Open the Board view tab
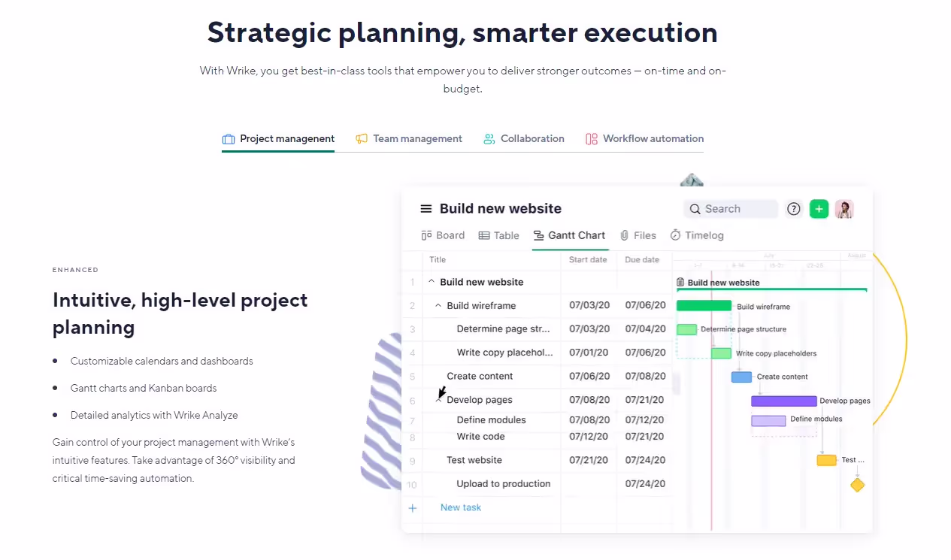This screenshot has width=951, height=560. point(443,235)
